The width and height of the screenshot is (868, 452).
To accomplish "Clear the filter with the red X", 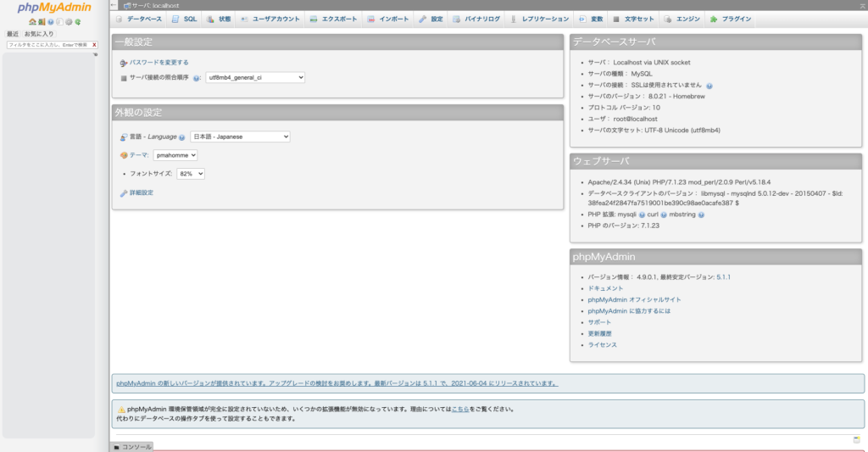I will (x=94, y=45).
